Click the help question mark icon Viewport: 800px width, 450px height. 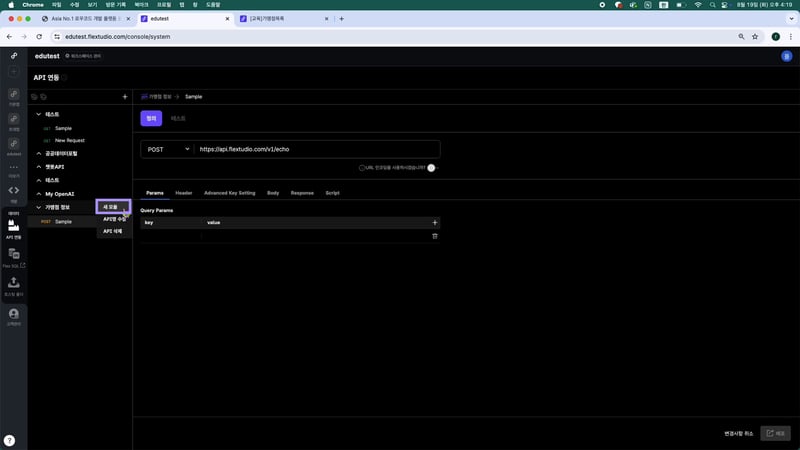[x=9, y=440]
